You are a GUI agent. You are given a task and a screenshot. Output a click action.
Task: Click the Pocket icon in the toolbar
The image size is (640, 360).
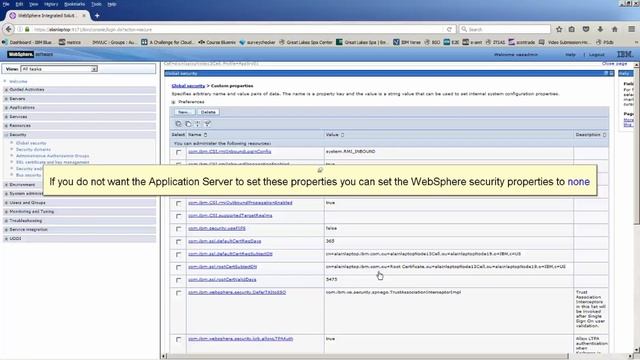point(586,29)
